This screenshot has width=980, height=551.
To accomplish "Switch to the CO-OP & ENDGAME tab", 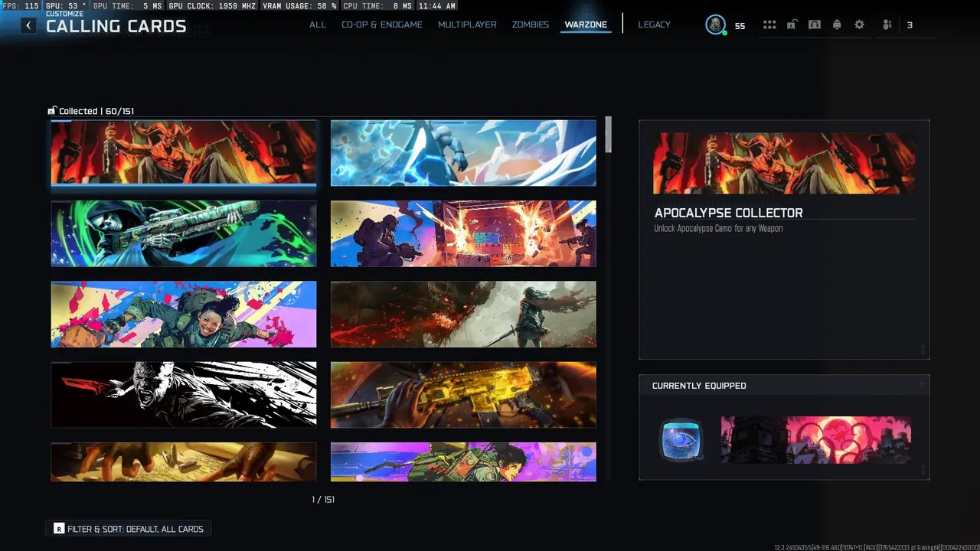I will point(382,24).
